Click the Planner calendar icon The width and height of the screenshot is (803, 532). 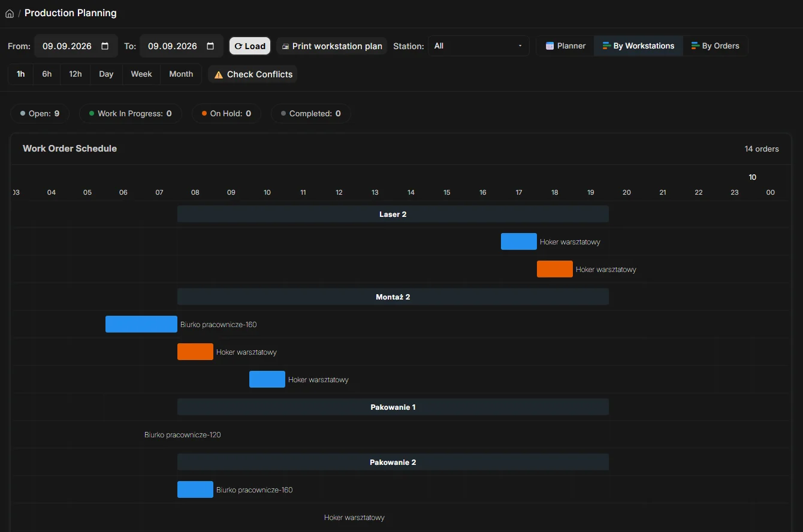click(550, 46)
